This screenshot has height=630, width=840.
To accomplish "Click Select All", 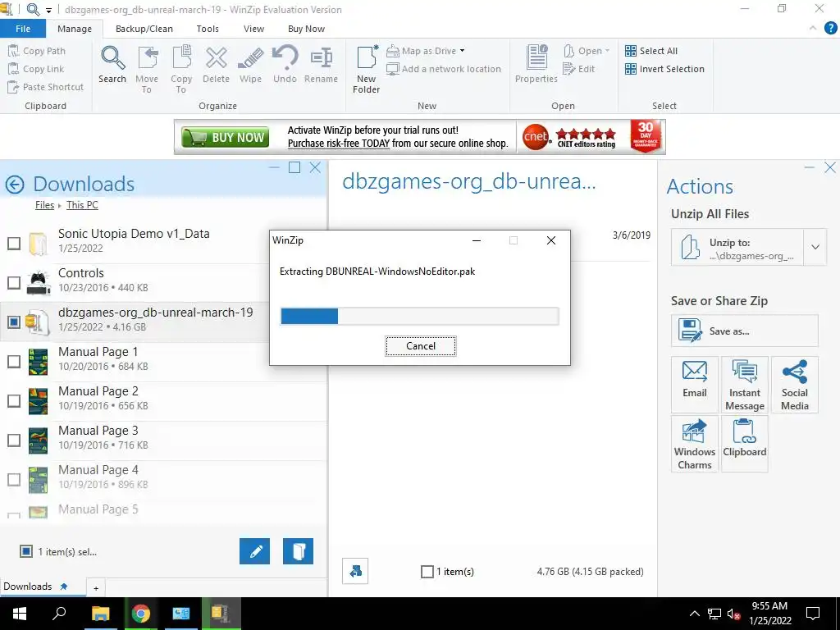I will point(651,51).
